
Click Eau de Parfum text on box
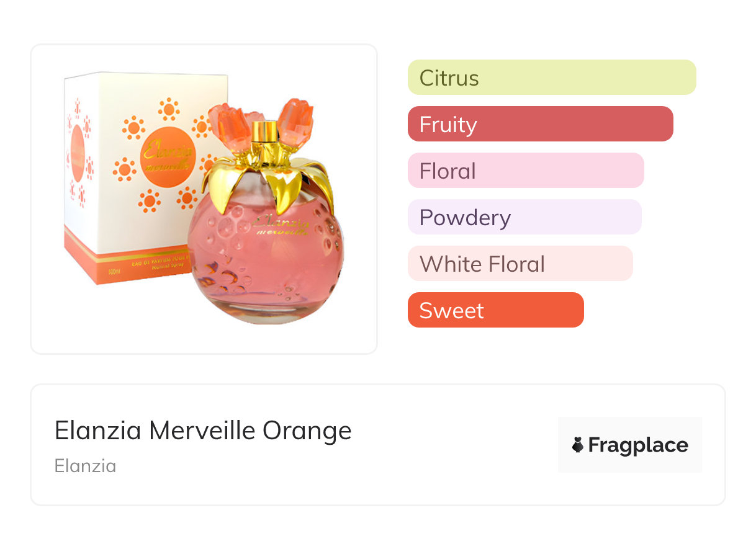(x=149, y=262)
